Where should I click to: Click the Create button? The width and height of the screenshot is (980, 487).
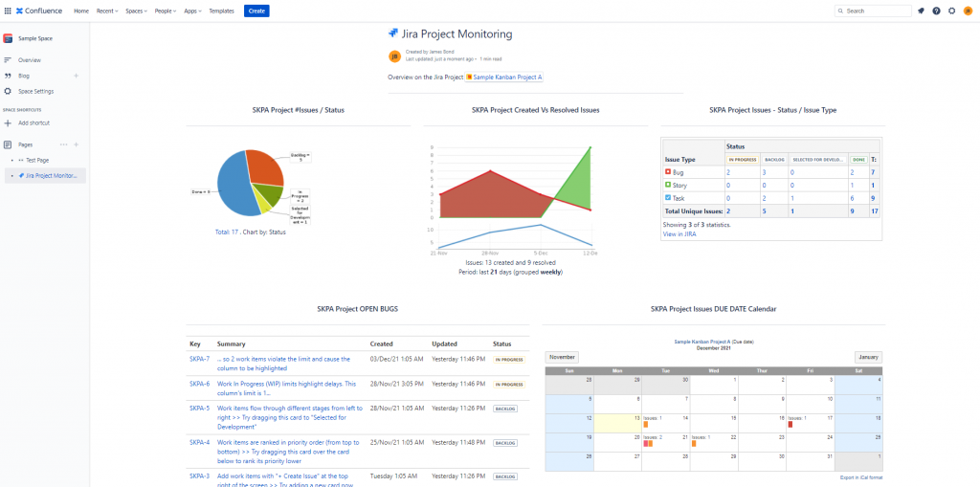pos(256,11)
